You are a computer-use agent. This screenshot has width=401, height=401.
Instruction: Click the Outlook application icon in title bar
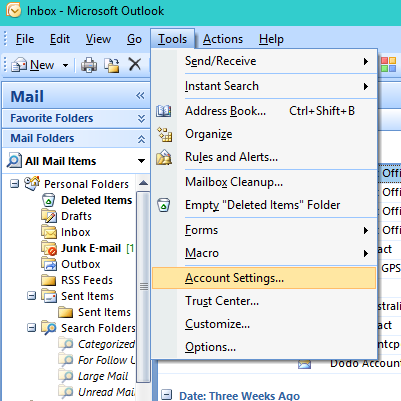[14, 11]
